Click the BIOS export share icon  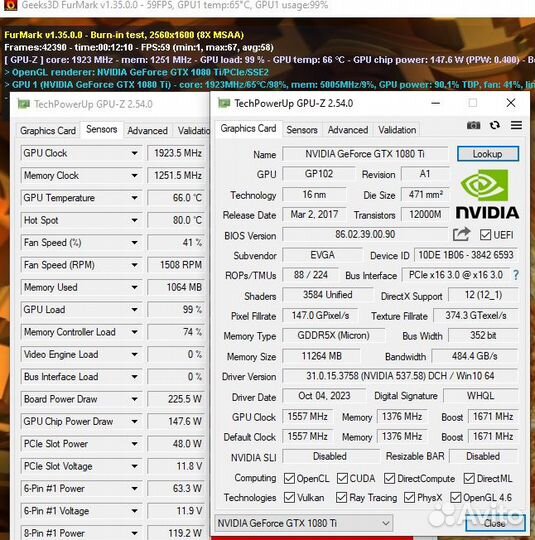click(x=461, y=235)
